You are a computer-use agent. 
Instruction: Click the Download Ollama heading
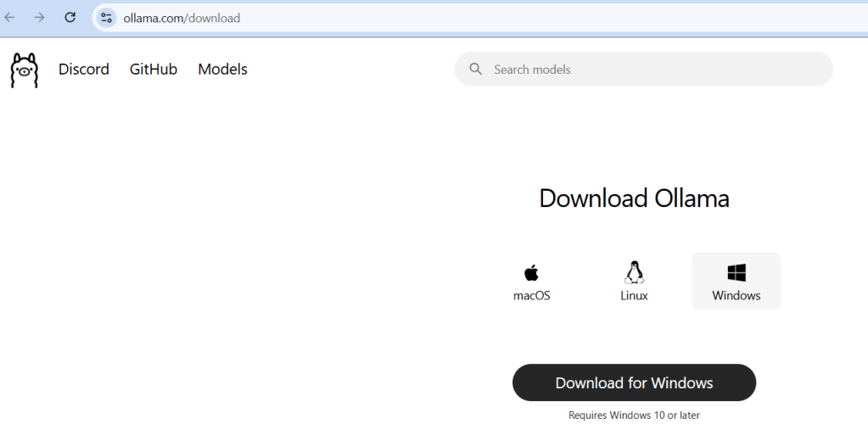tap(634, 198)
